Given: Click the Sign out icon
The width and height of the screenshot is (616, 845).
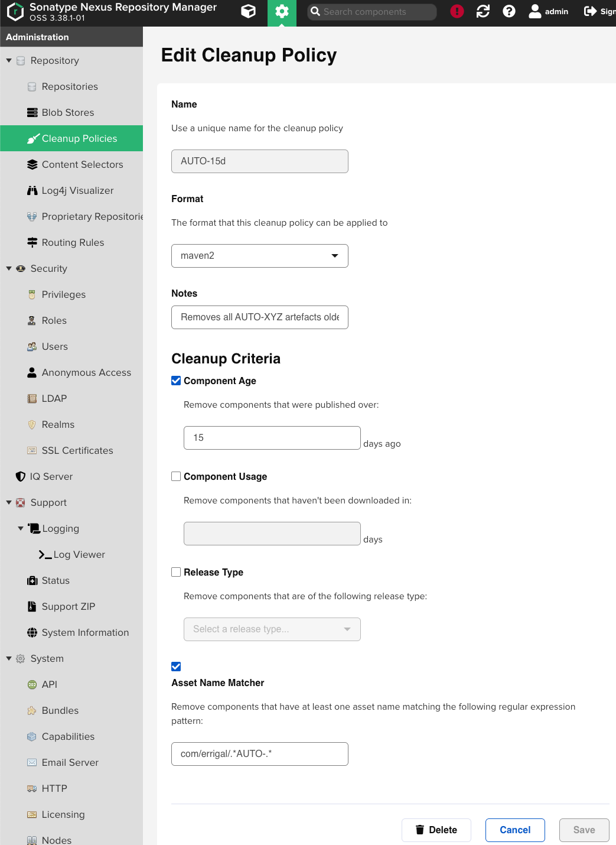Looking at the screenshot, I should [590, 11].
